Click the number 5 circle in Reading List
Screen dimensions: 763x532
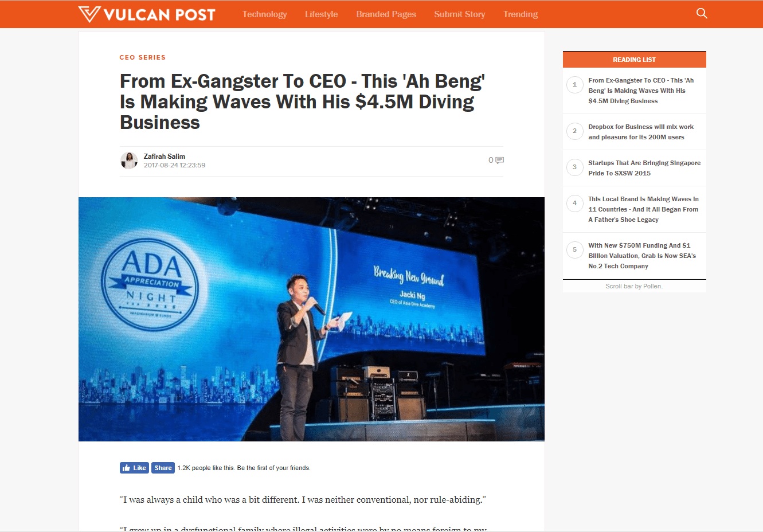575,250
